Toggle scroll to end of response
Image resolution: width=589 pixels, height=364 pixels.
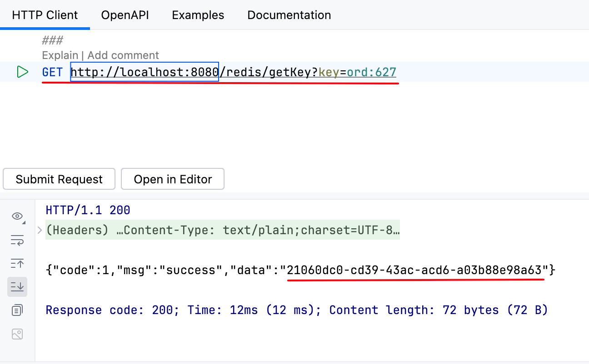[x=17, y=287]
